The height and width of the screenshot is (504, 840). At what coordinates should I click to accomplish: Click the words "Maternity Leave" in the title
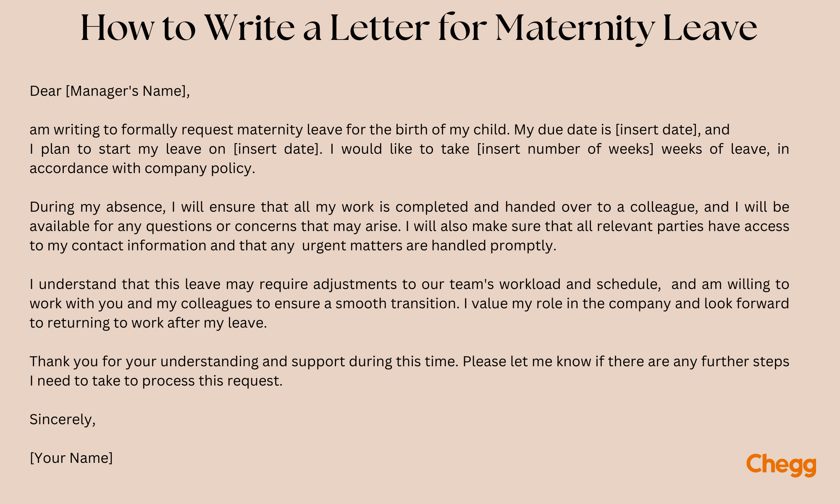(626, 28)
